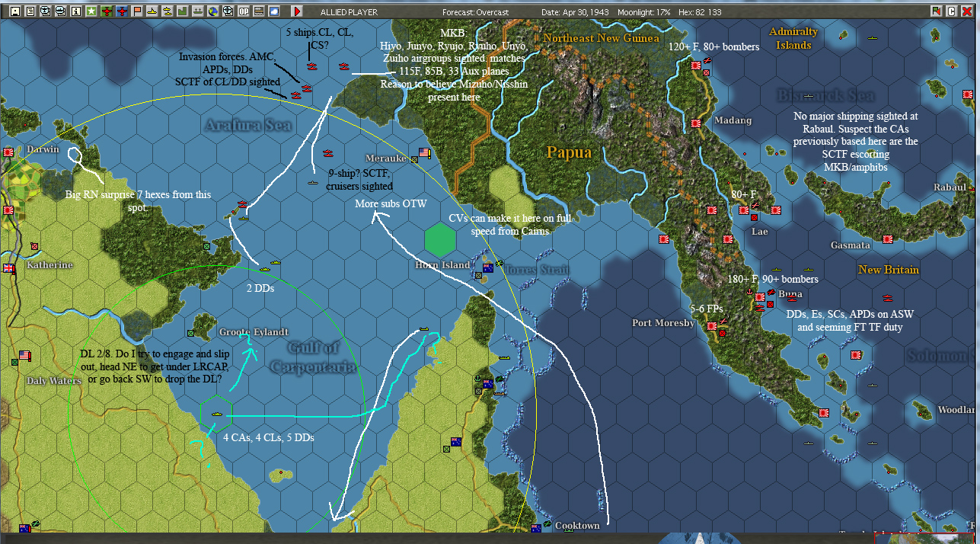Click the single yellow ship toolbar icon
The height and width of the screenshot is (544, 980).
[x=152, y=11]
